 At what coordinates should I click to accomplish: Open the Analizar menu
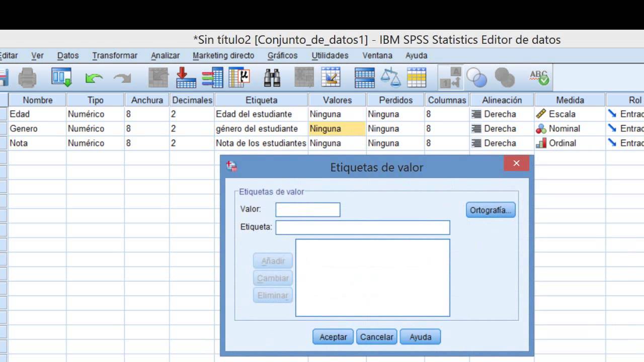click(166, 55)
